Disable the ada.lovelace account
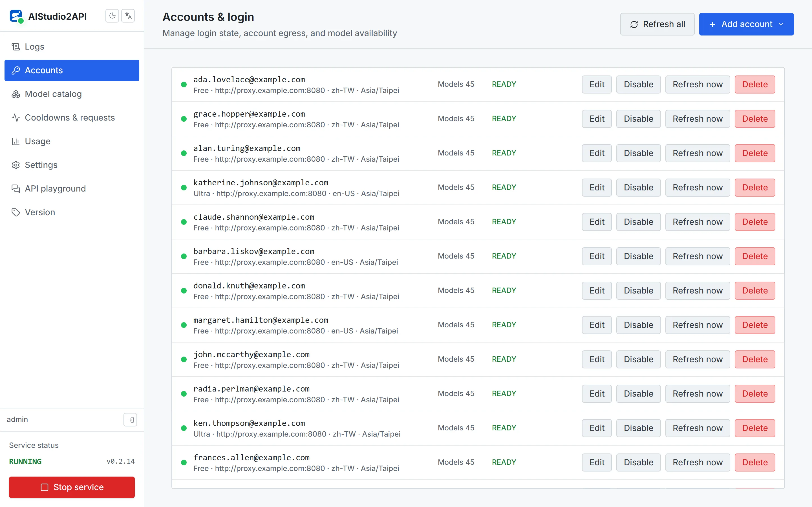This screenshot has height=507, width=812. [x=638, y=84]
